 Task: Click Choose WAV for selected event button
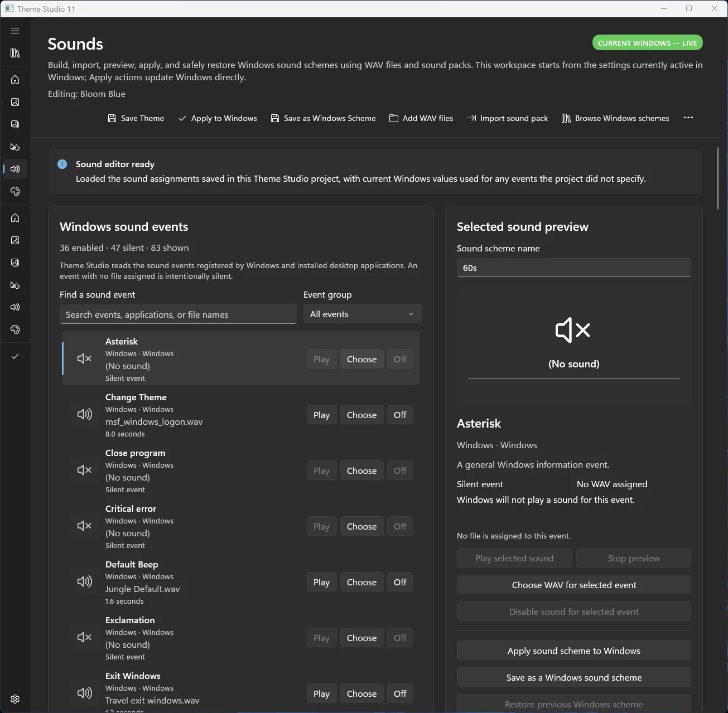tap(573, 585)
